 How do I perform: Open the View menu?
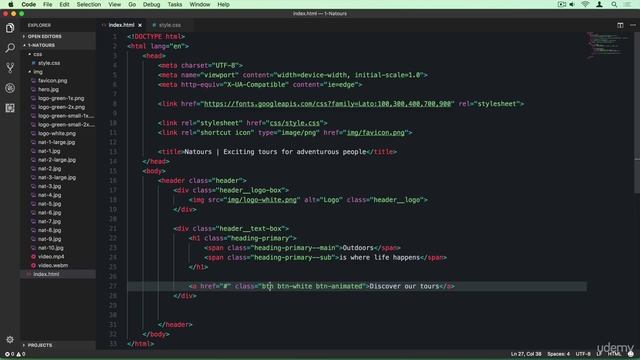coord(114,4)
